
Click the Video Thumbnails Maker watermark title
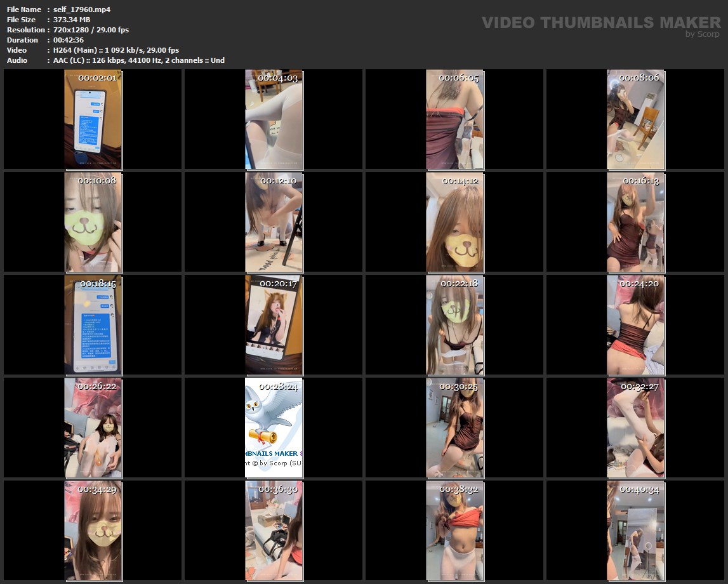(600, 22)
